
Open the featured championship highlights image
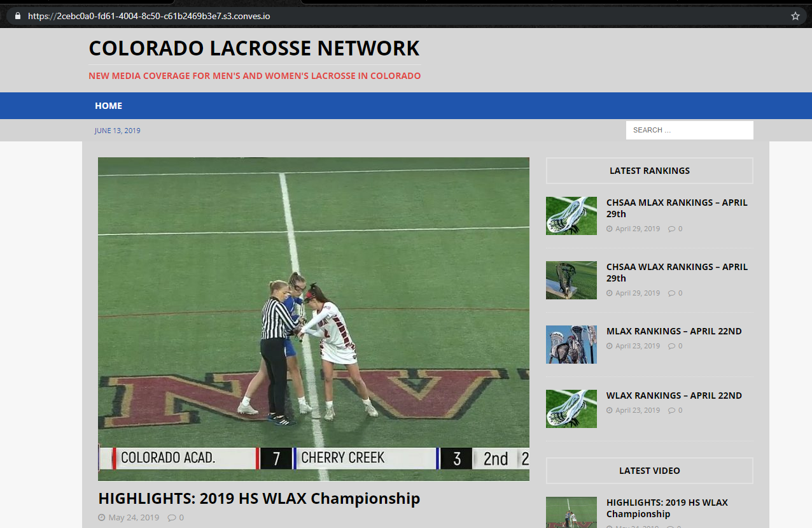click(314, 318)
